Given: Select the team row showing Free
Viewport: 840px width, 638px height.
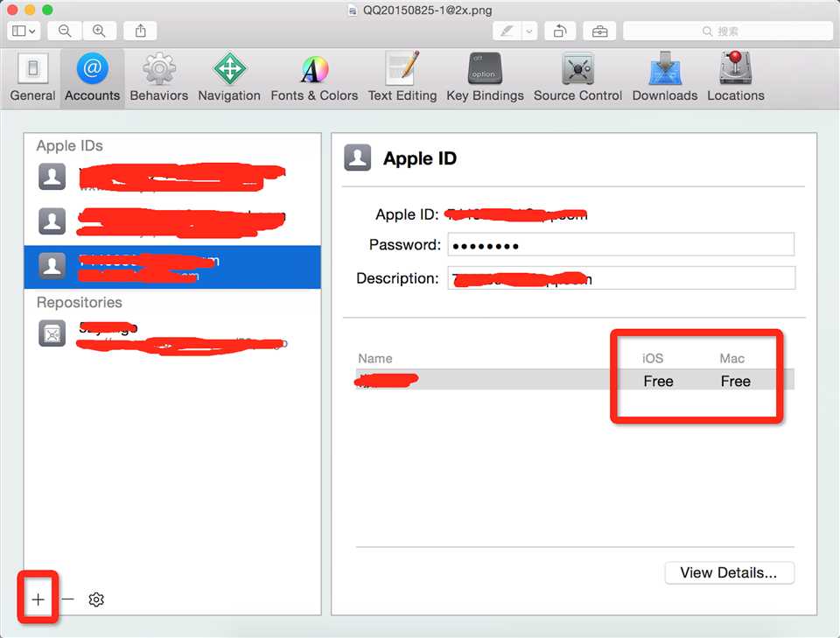Looking at the screenshot, I should [x=574, y=381].
